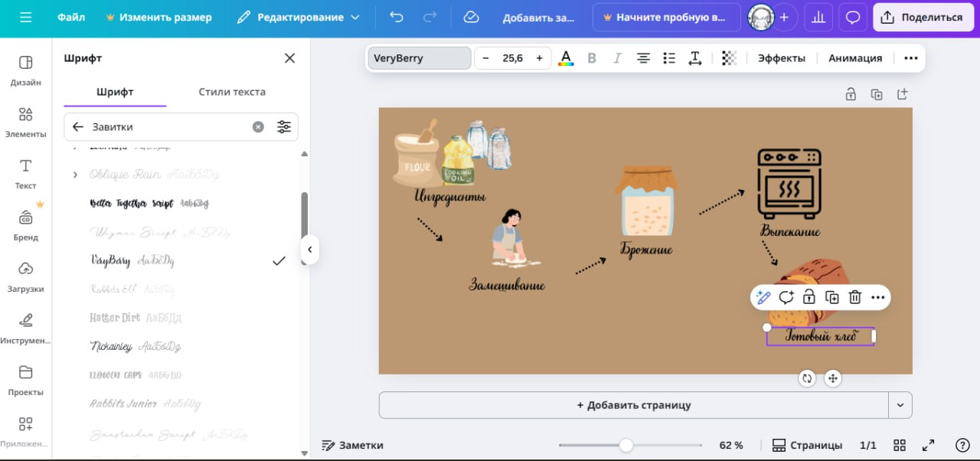Click the text color icon in toolbar
The width and height of the screenshot is (980, 461).
[x=566, y=58]
